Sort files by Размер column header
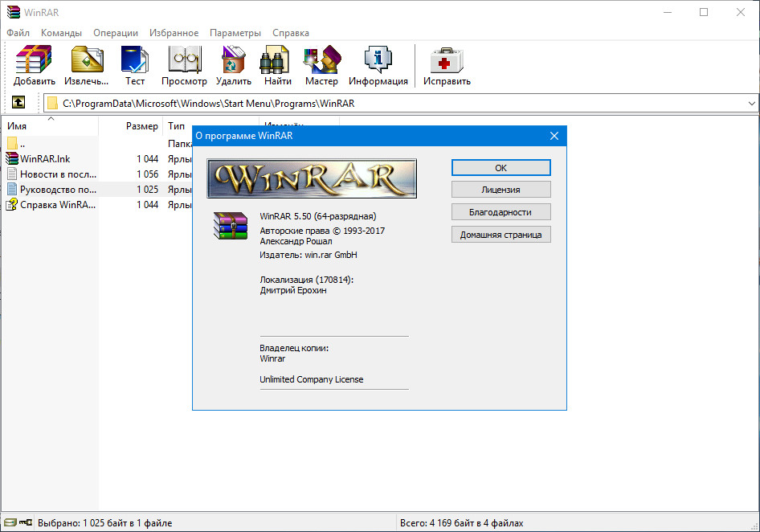This screenshot has height=532, width=760. point(141,126)
